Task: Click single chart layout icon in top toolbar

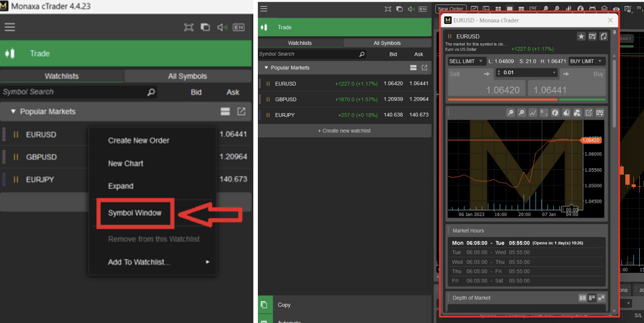Action: point(510,9)
